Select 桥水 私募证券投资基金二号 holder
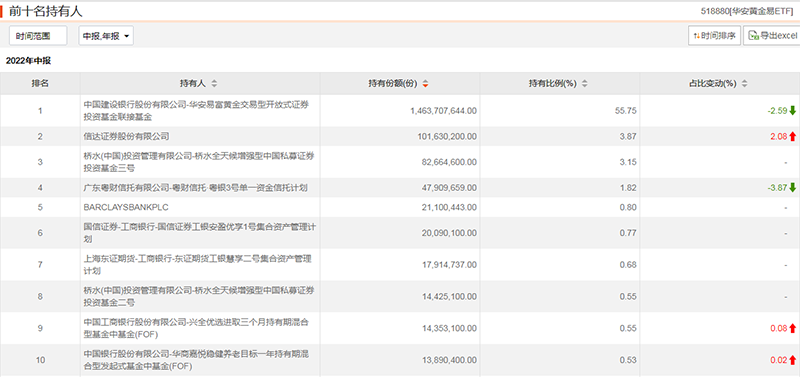 click(x=199, y=296)
